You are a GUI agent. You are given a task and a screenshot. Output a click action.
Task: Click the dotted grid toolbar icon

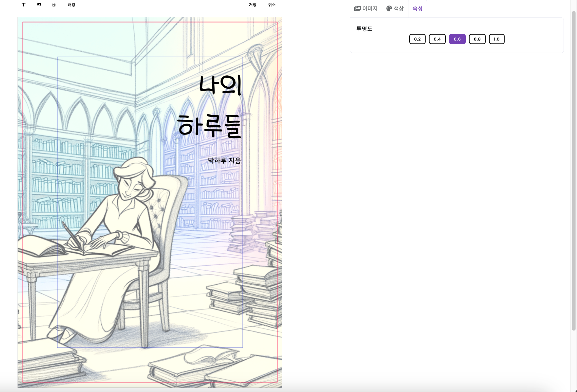[54, 5]
